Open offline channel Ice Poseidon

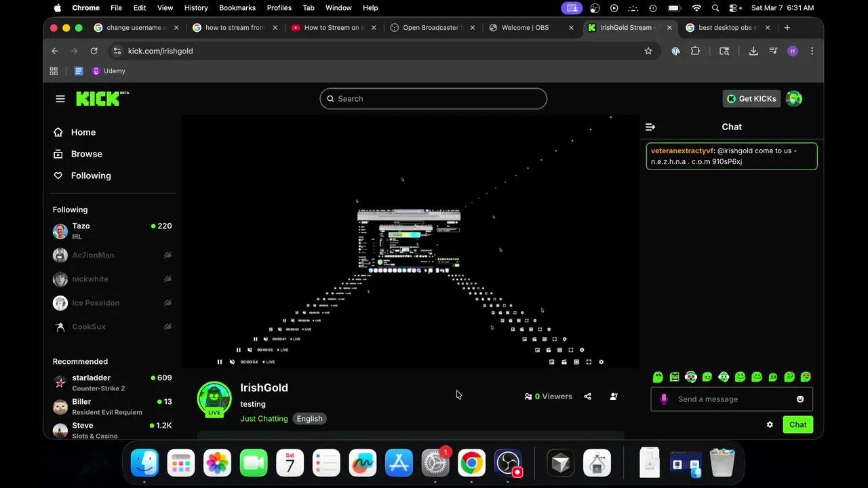113,303
